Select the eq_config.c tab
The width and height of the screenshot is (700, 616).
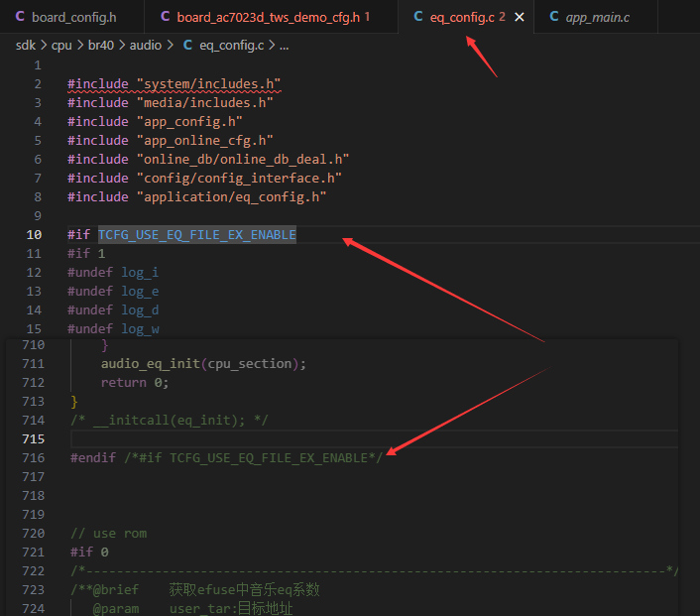tap(462, 17)
